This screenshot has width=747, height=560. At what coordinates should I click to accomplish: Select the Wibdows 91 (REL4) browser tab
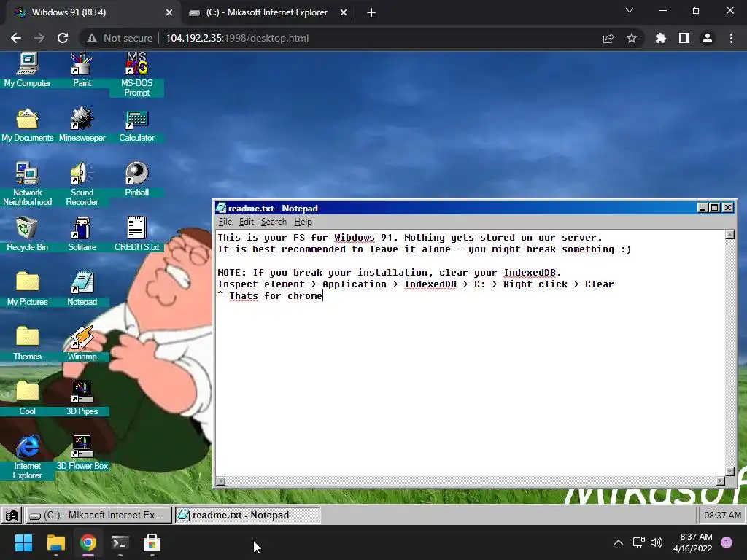(93, 13)
